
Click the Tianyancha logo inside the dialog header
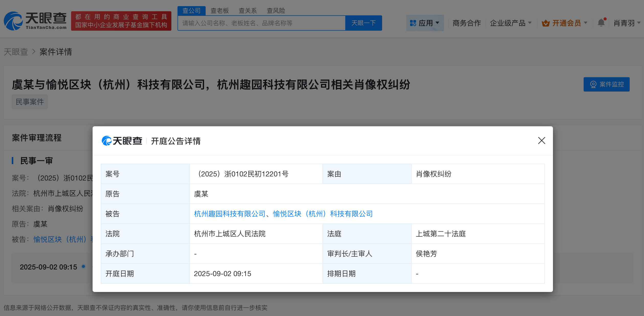tap(122, 141)
